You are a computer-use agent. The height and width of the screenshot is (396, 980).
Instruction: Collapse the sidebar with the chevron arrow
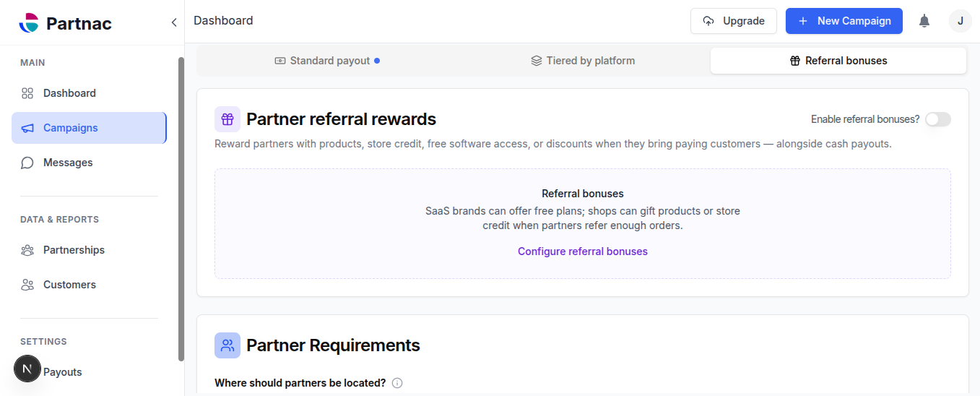pos(173,22)
